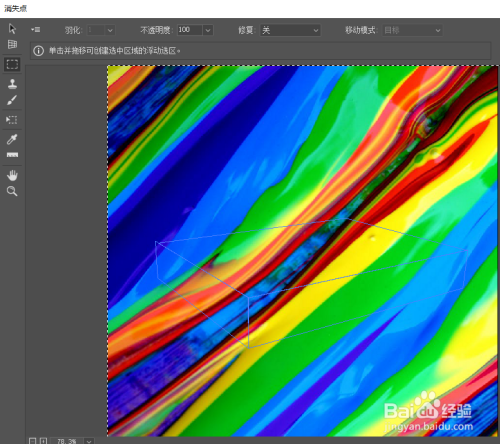Click the info icon beside the hint text
Screen dimensions: 500x444
[x=39, y=51]
